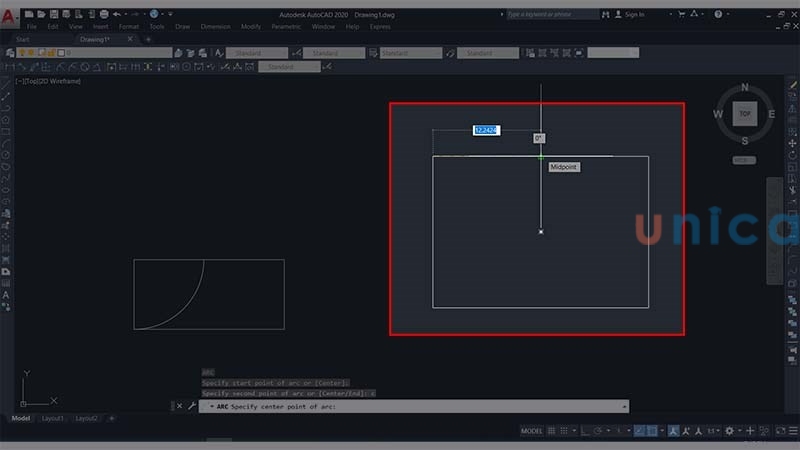Toggle Ortho mode in the status bar
Viewport: 800px width, 450px height.
point(583,431)
